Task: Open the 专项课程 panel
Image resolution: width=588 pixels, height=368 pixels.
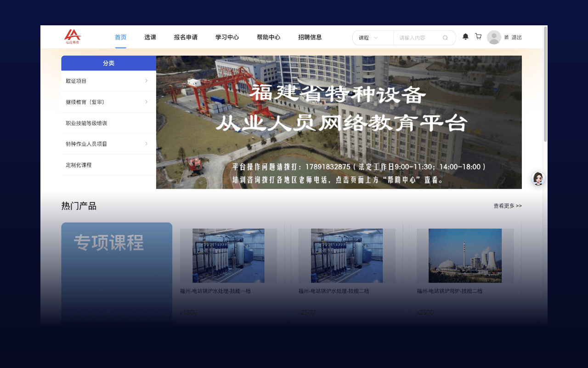Action: point(117,274)
